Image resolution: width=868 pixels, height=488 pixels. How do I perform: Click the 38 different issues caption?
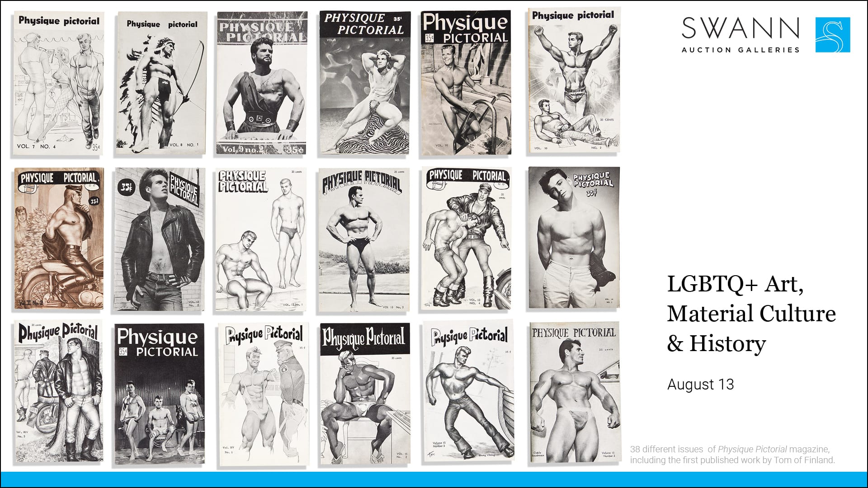click(x=732, y=455)
